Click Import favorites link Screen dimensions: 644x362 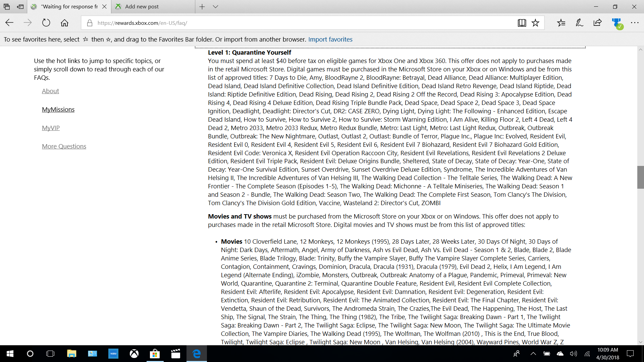pyautogui.click(x=330, y=39)
